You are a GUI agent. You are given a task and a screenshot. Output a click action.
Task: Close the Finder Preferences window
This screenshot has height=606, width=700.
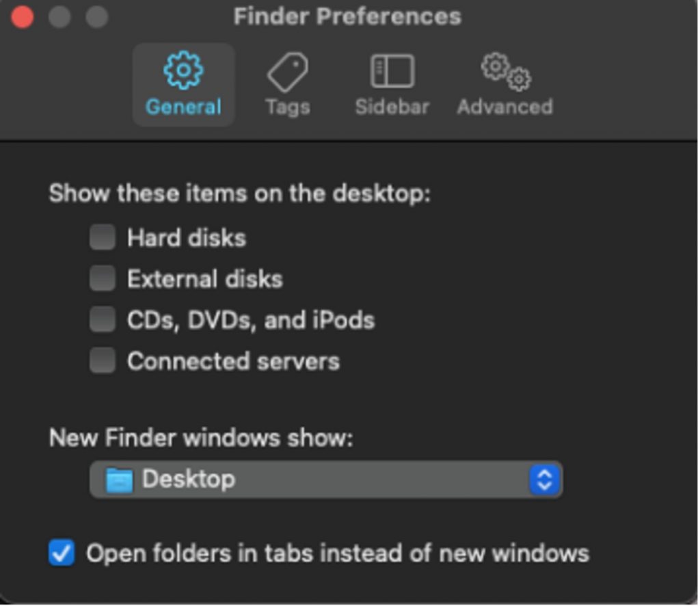(22, 17)
